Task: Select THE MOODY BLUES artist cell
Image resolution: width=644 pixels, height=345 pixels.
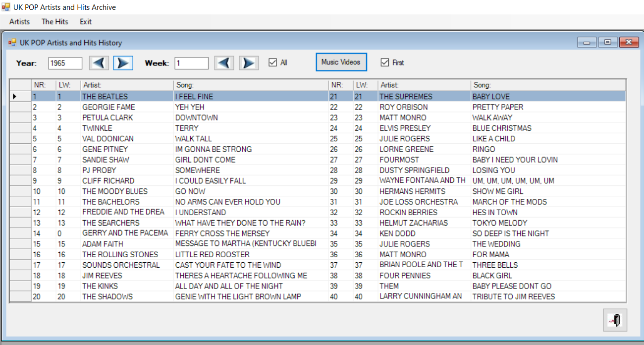Action: click(127, 191)
